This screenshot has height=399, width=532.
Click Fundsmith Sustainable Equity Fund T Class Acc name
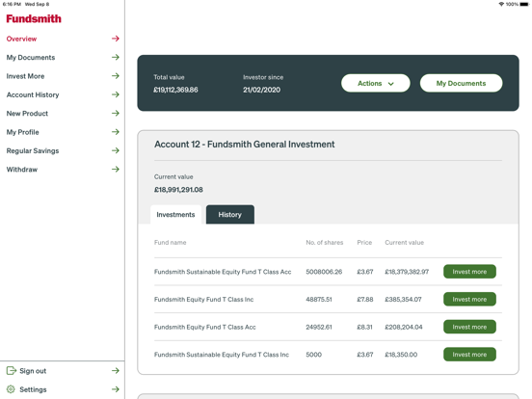(223, 272)
